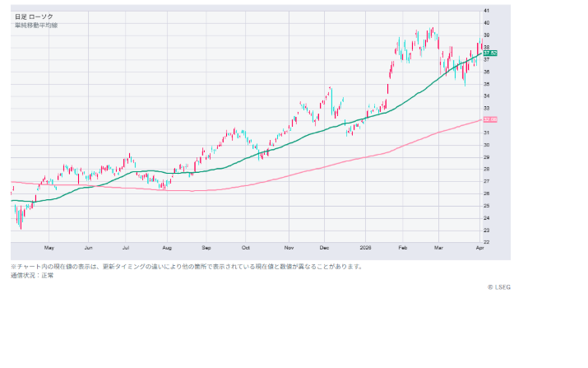Click the highest candlesticks near late February
588x368 pixels.
(x=430, y=33)
